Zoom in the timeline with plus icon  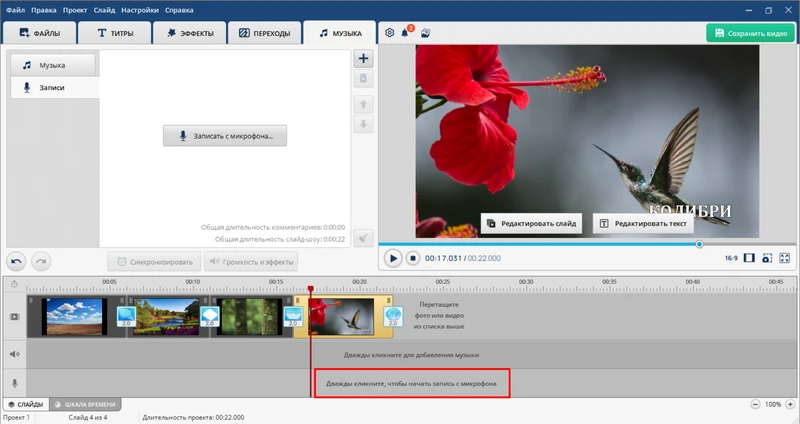[x=790, y=404]
